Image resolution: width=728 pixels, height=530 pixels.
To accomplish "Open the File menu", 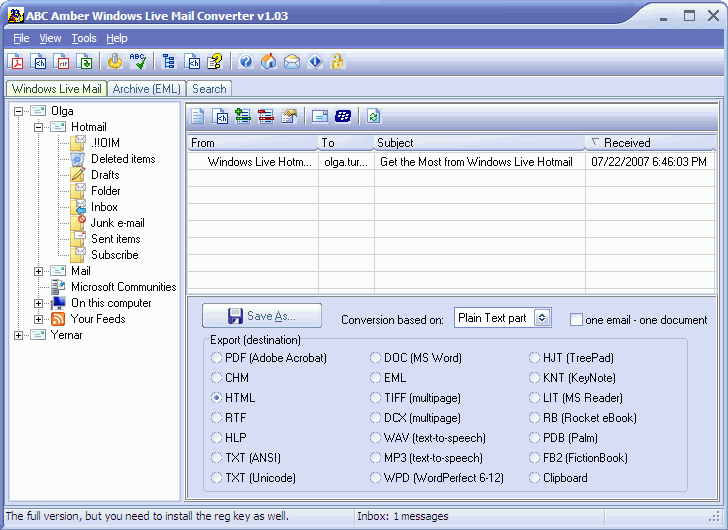I will [x=21, y=38].
